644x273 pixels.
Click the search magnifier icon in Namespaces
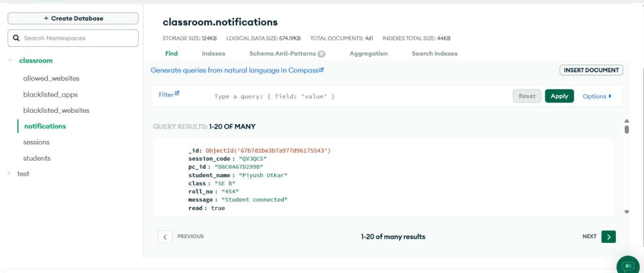[x=16, y=38]
